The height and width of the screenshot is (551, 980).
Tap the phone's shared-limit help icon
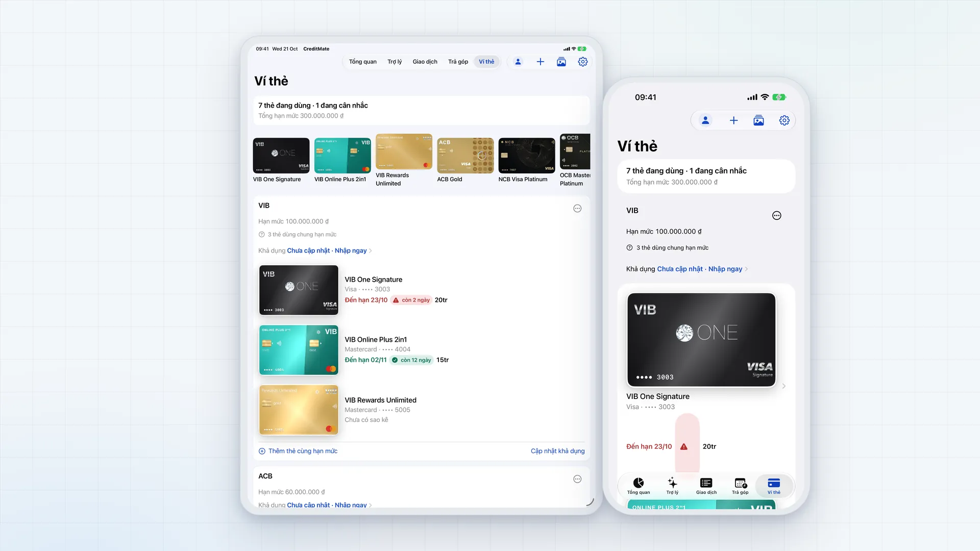629,248
